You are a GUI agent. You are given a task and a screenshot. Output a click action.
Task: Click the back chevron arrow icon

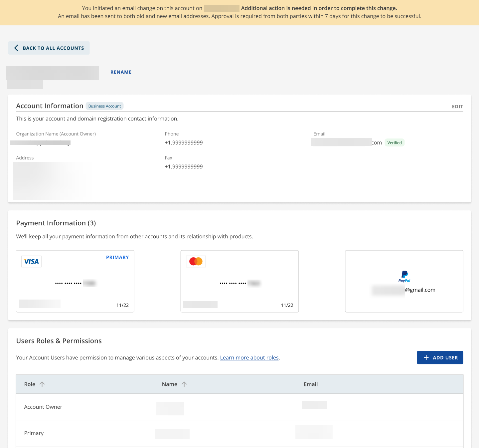[16, 48]
